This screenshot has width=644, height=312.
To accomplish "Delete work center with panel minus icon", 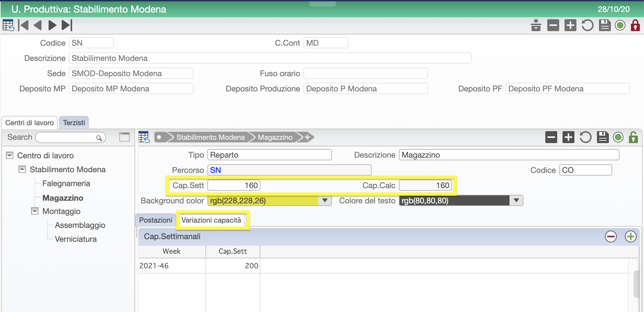I will 551,137.
